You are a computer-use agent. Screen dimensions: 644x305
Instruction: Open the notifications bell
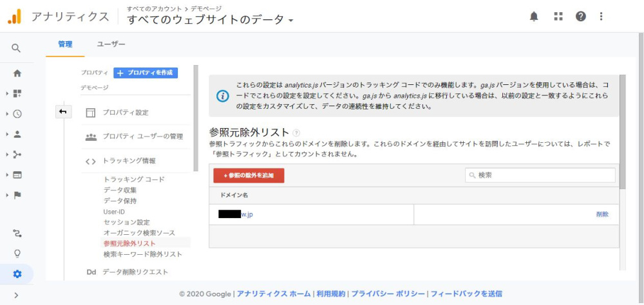(534, 17)
